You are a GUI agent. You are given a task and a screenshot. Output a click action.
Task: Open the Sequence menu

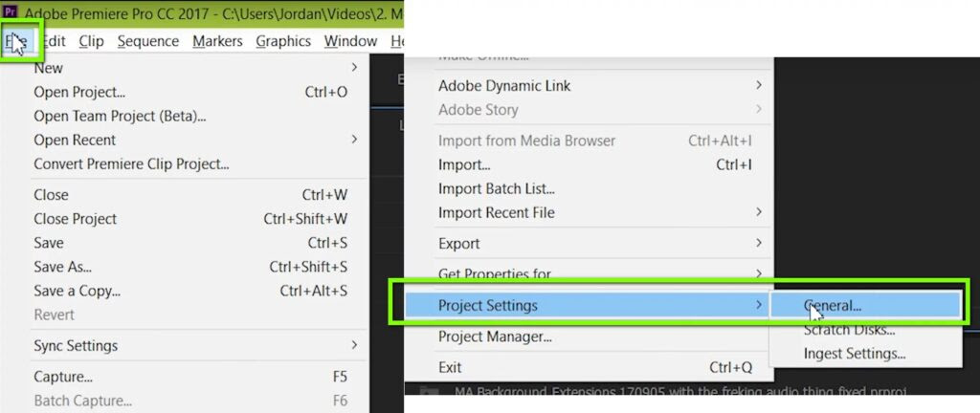[148, 41]
